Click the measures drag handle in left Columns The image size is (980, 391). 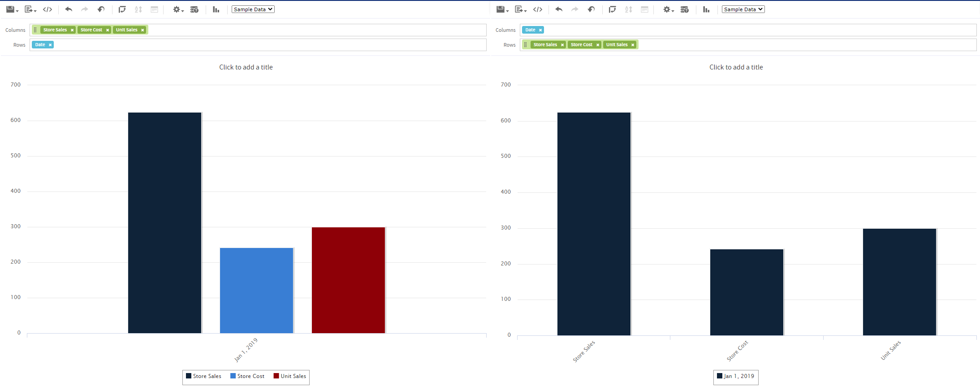pyautogui.click(x=35, y=30)
